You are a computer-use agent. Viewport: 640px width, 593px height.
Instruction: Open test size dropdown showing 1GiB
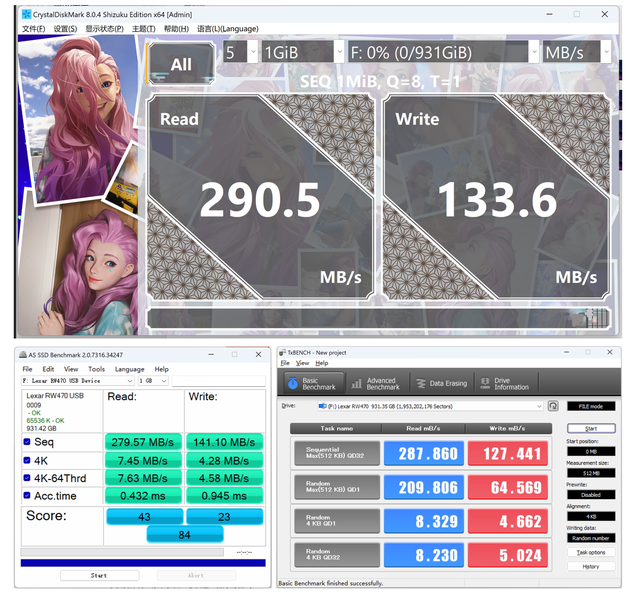(x=302, y=52)
